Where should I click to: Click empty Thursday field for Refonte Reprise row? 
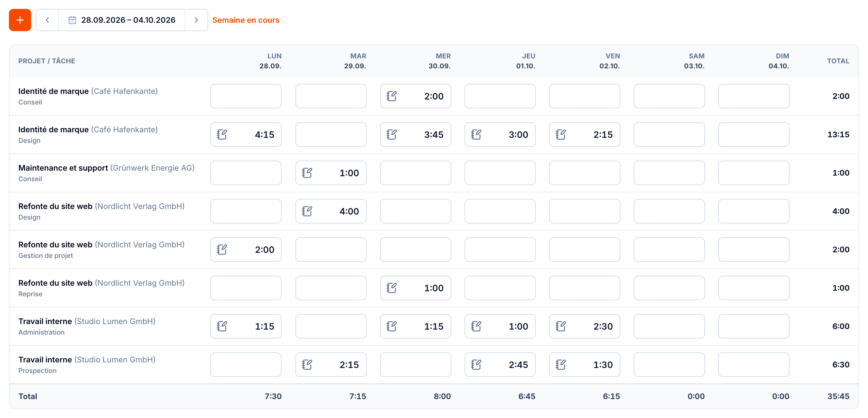point(500,288)
